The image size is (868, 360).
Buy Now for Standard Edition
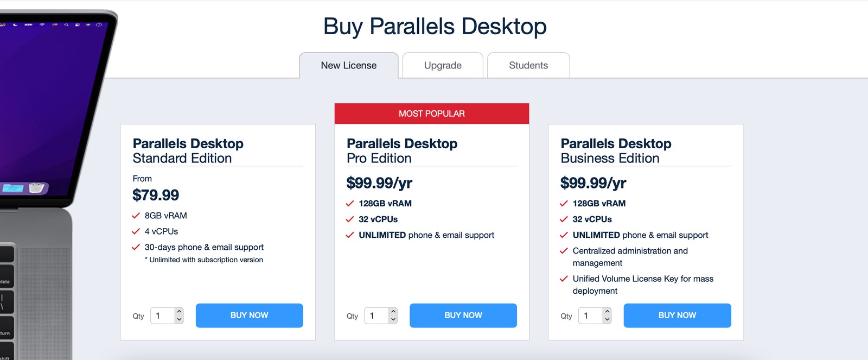(249, 315)
